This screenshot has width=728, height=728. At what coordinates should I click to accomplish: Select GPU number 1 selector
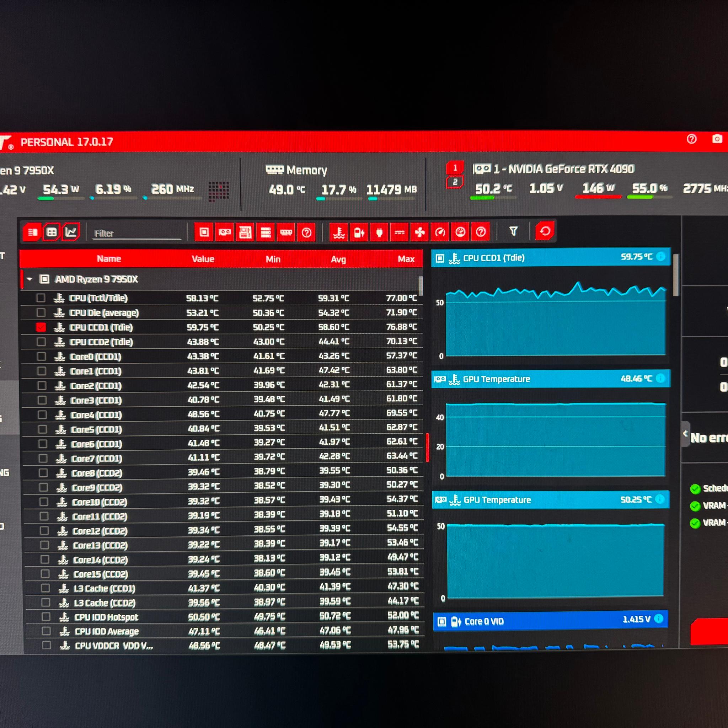(x=455, y=168)
